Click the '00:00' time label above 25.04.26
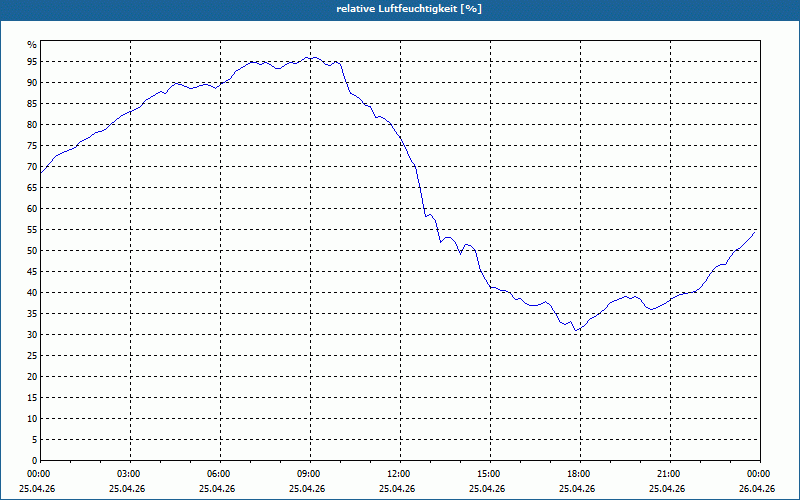 click(x=38, y=474)
